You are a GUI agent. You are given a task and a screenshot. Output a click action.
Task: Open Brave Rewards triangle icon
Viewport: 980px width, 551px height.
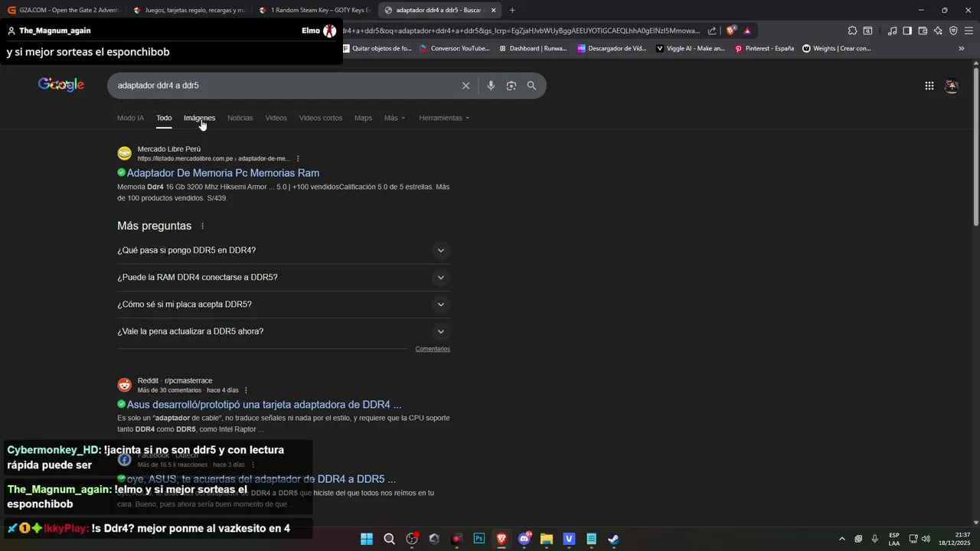pyautogui.click(x=747, y=31)
